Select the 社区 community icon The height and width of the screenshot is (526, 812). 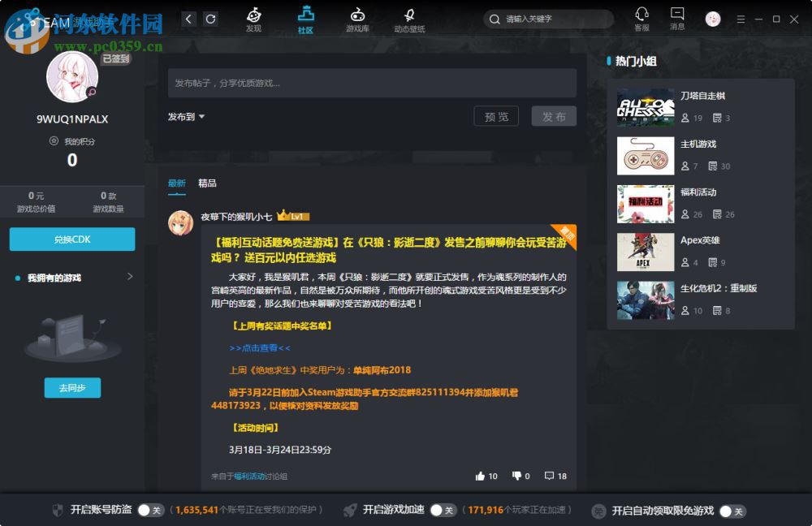coord(304,18)
